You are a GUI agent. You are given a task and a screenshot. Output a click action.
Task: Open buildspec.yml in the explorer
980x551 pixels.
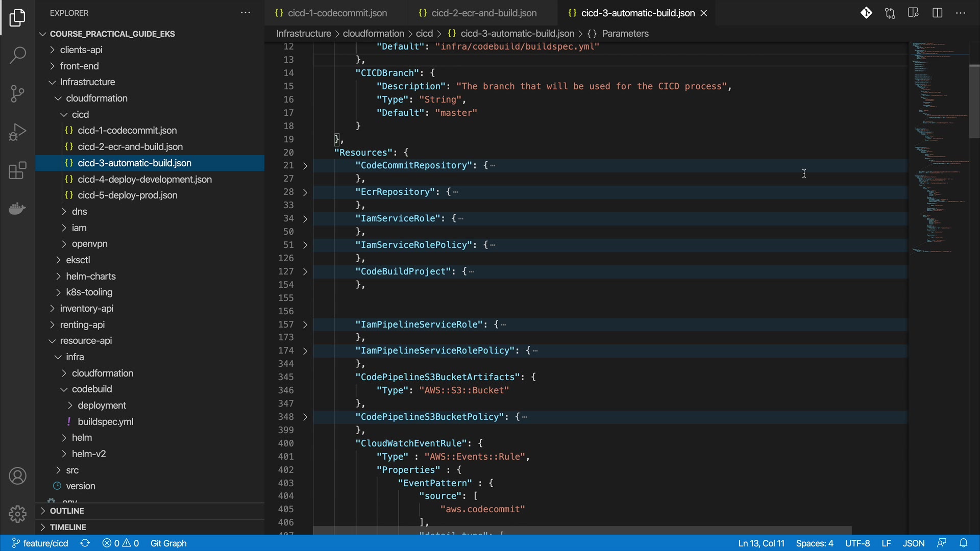tap(105, 421)
